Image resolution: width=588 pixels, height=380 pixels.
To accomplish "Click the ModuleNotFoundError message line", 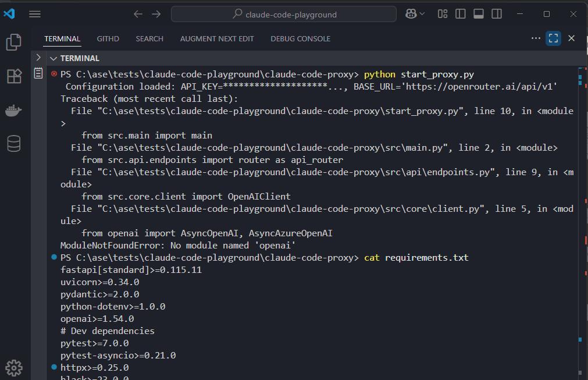I will coord(178,246).
